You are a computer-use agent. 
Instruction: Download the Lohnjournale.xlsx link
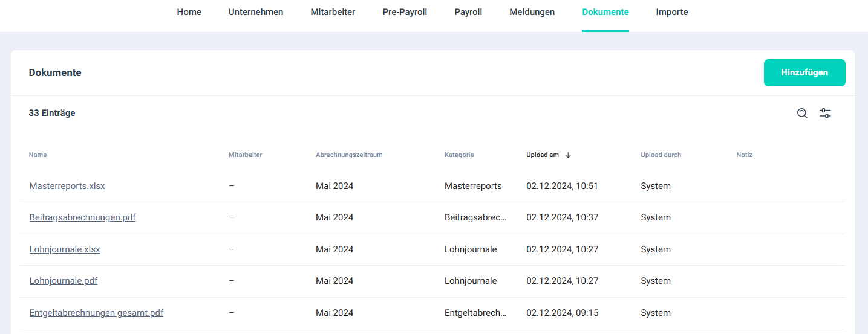click(65, 249)
